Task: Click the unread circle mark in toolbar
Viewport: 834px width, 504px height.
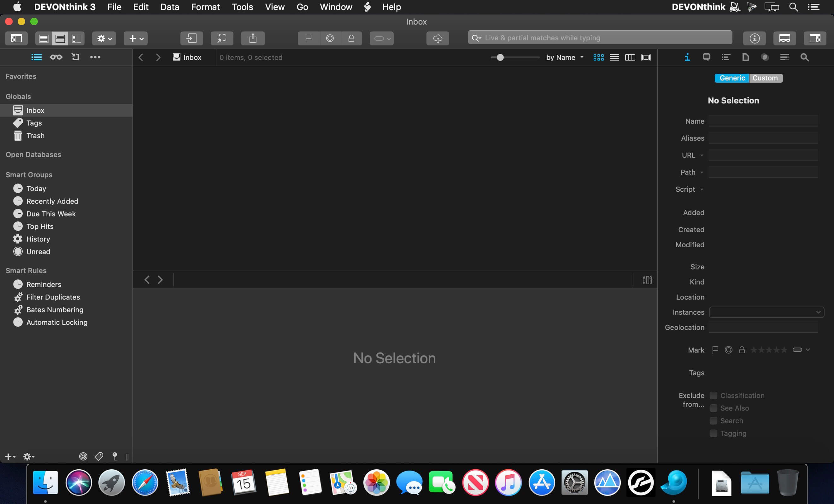Action: (330, 38)
